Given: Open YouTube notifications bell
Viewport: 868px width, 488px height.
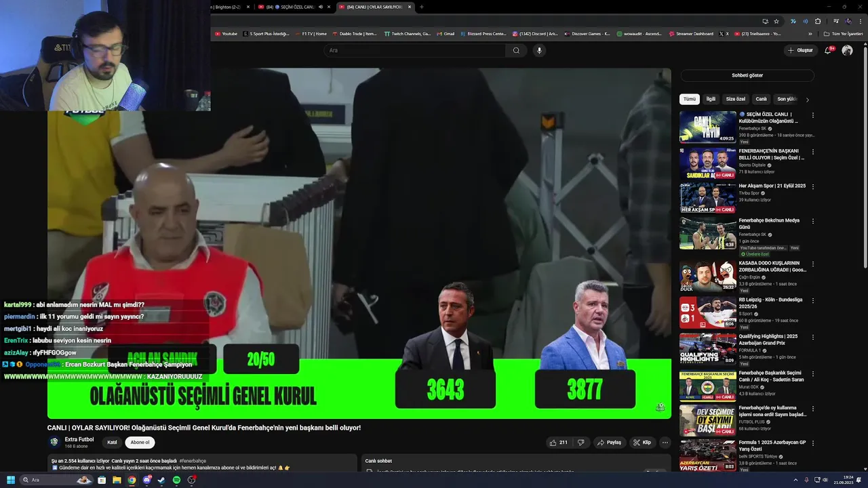Looking at the screenshot, I should click(x=828, y=50).
